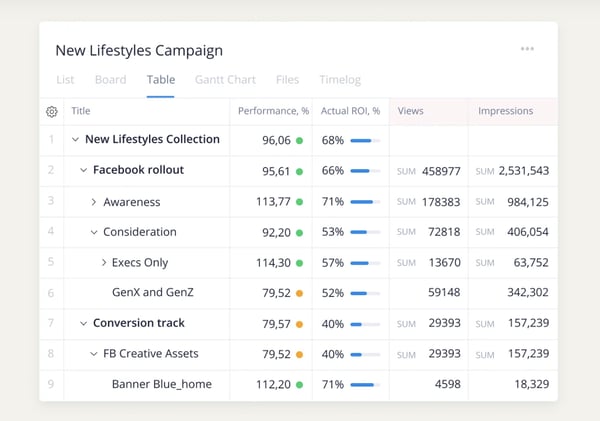The image size is (600, 421).
Task: Click green status dot for Banner Blue_home
Action: (x=299, y=385)
